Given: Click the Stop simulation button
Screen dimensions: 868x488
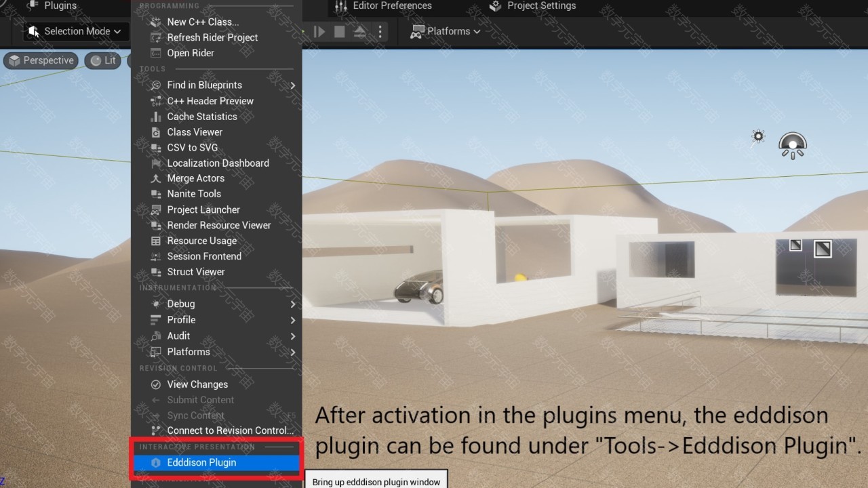Looking at the screenshot, I should 340,31.
